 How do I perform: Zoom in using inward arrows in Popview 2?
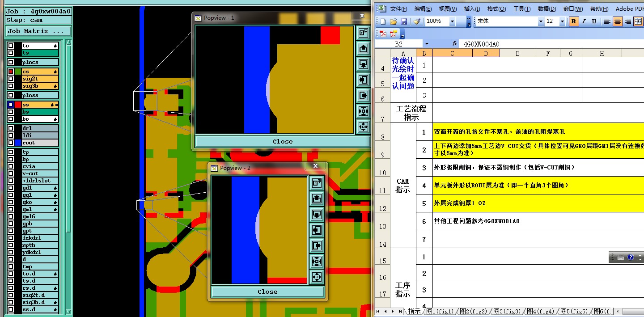click(x=317, y=261)
